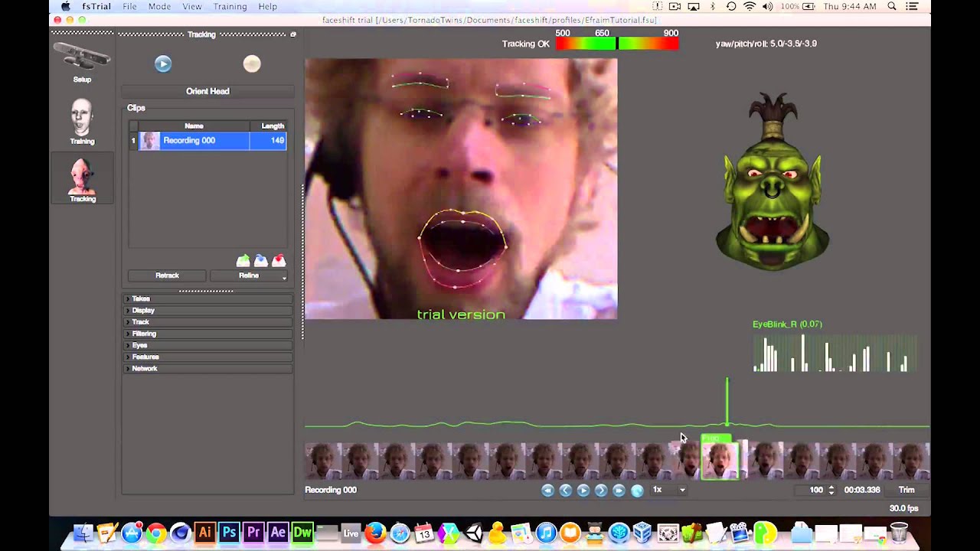Select the Tracking mode alien icon
Screen dimensions: 980x551
click(82, 179)
